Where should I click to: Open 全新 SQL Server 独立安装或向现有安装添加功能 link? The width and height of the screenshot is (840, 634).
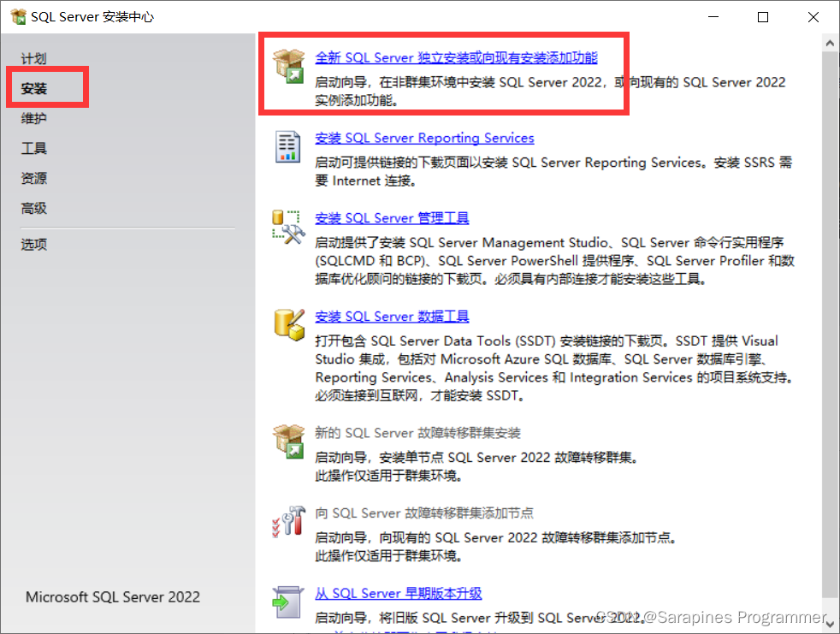456,57
